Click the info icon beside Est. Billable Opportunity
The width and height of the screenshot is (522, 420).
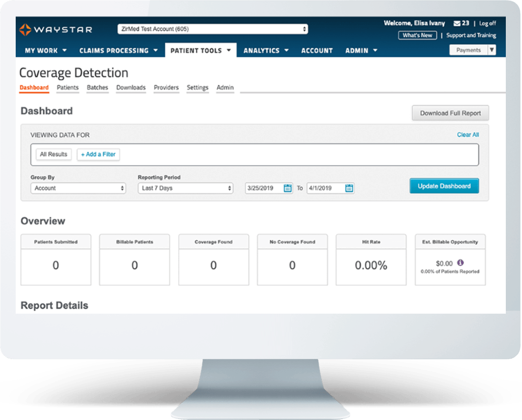coord(459,263)
